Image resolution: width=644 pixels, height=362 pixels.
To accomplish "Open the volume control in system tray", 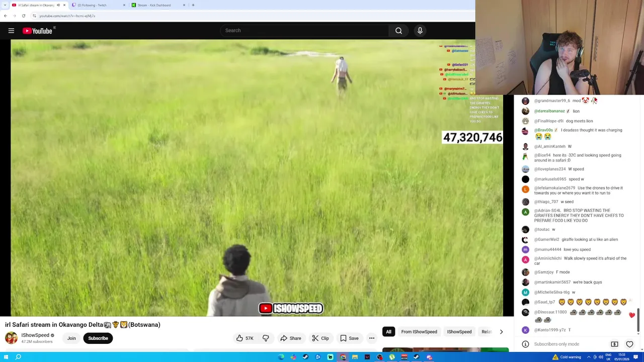I will 601,357.
